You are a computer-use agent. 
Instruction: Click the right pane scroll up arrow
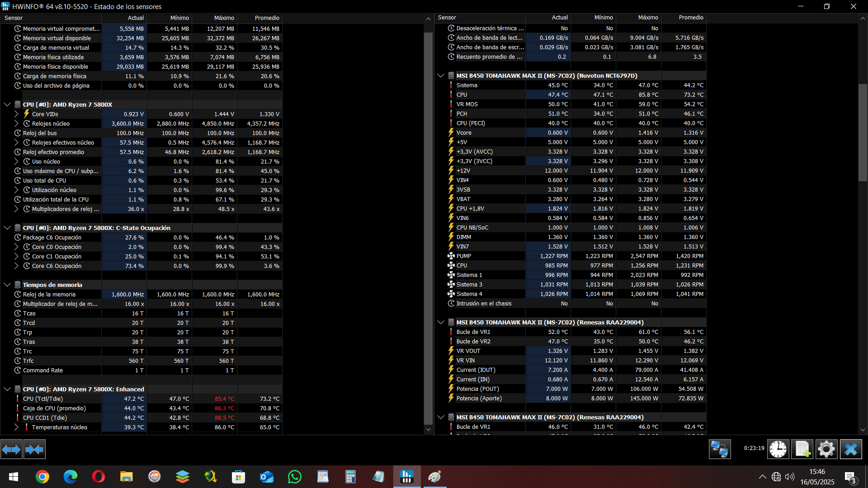pyautogui.click(x=863, y=19)
